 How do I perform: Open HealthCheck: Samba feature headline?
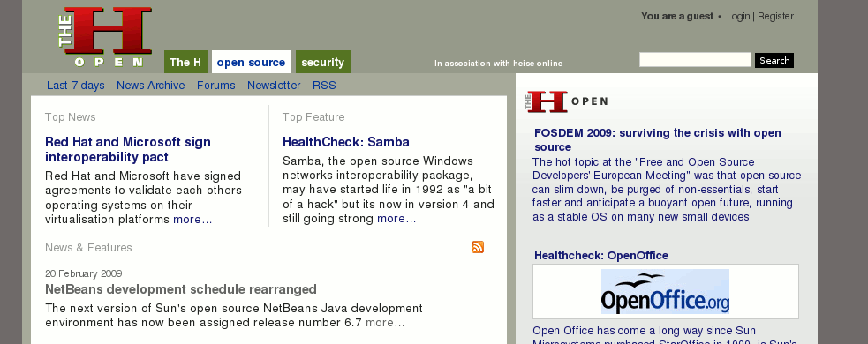(x=346, y=142)
